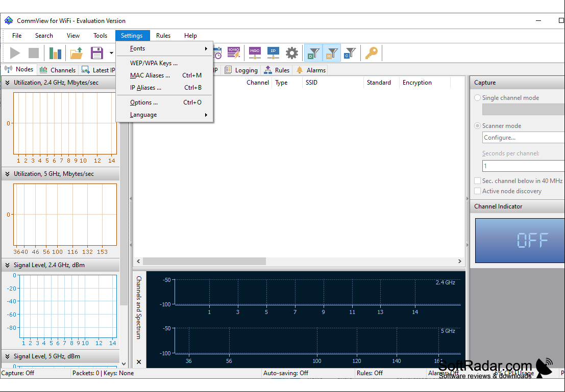
Task: Toggle the filter icon marked C
Action: pyautogui.click(x=350, y=54)
